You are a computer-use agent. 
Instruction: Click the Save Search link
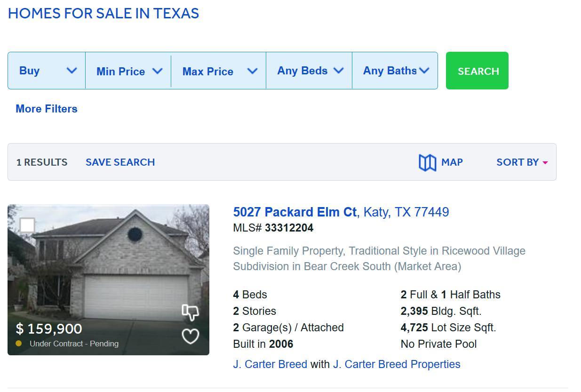pyautogui.click(x=120, y=162)
